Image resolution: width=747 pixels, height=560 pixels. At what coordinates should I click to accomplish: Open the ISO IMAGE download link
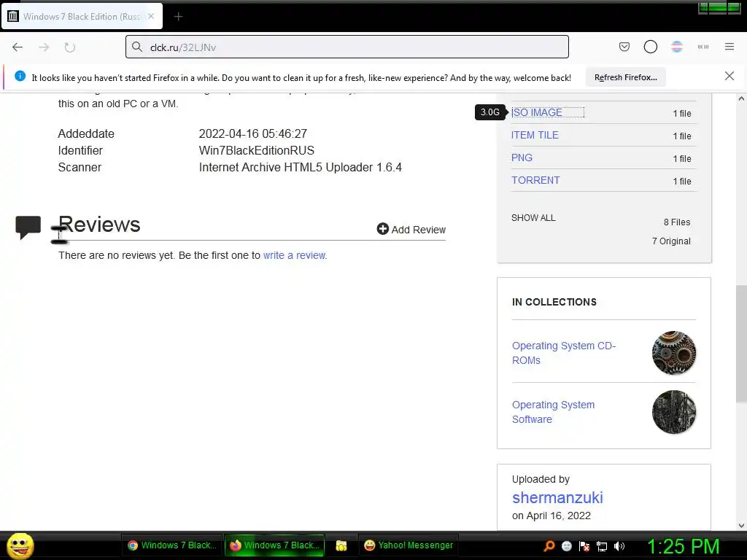(536, 112)
